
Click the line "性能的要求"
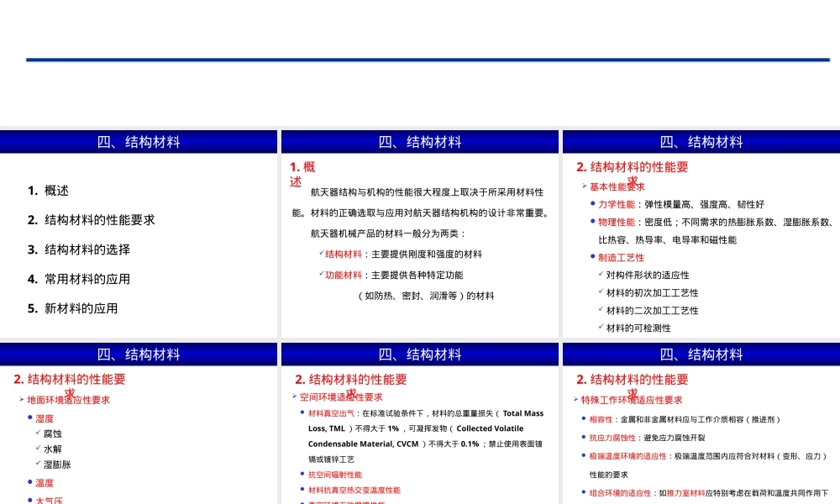608,475
